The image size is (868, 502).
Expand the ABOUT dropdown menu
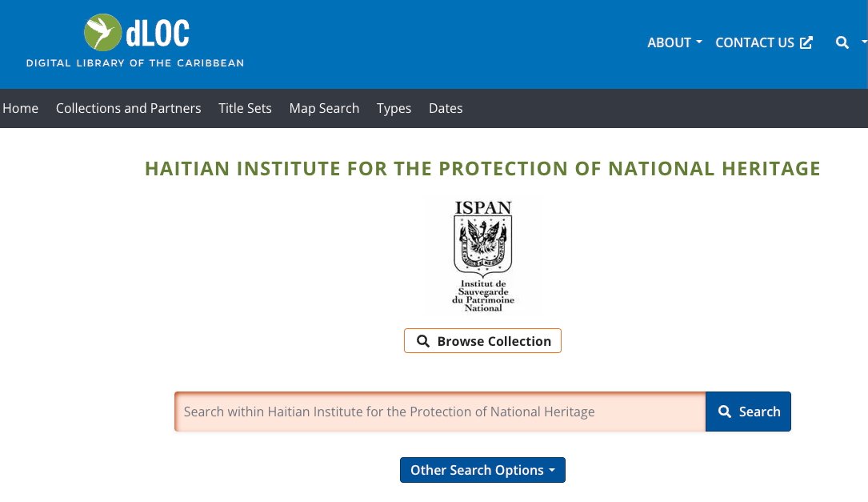tap(674, 43)
